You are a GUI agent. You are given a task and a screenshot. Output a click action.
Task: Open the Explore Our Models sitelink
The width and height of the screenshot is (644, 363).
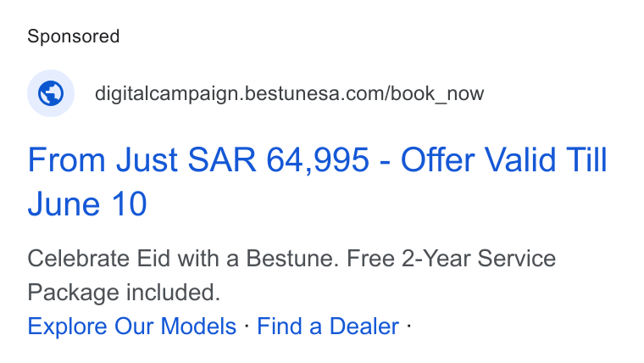132,327
